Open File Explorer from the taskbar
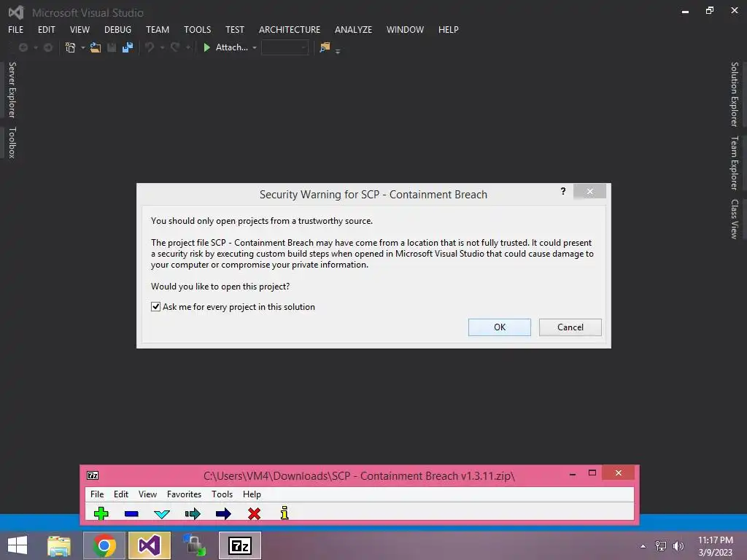The image size is (747, 560). (59, 545)
